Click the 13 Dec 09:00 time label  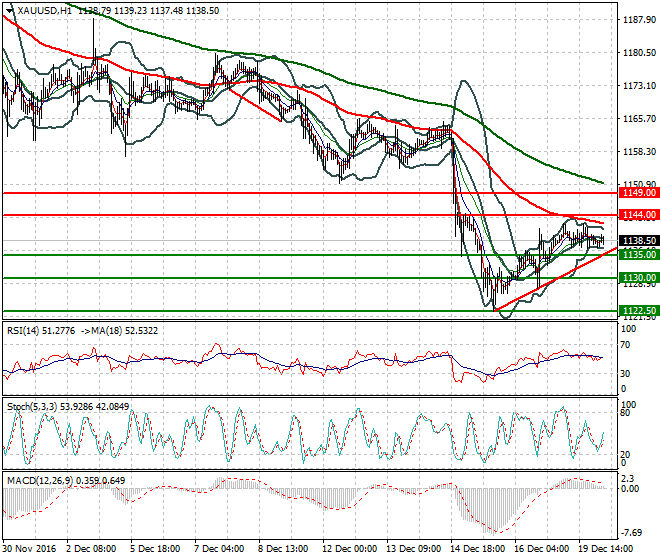click(x=413, y=549)
